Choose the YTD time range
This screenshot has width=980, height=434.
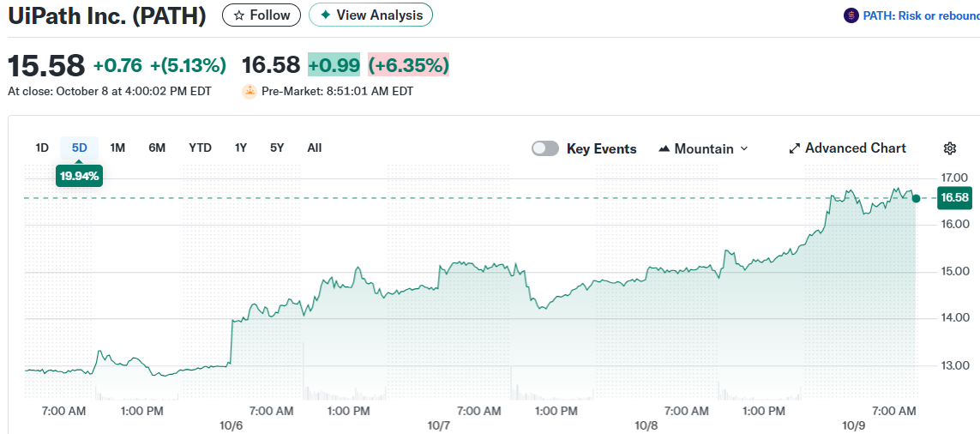tap(200, 148)
